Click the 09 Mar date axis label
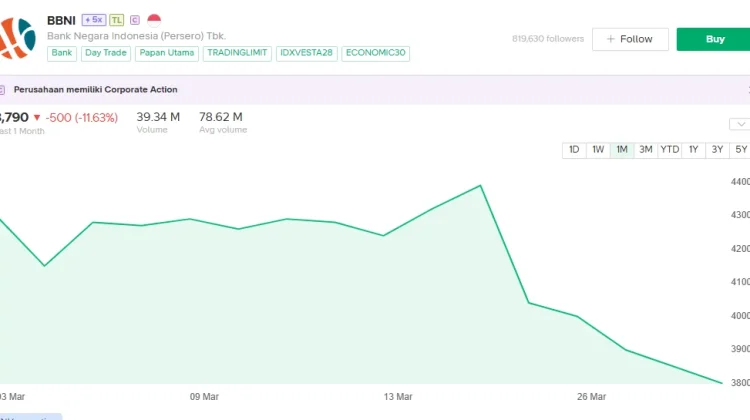 (204, 397)
